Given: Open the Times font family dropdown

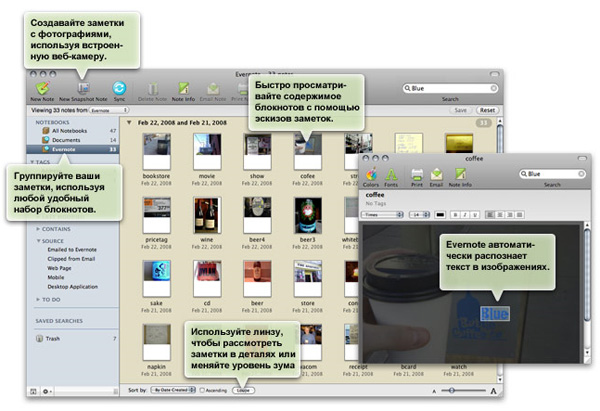Looking at the screenshot, I should (x=382, y=215).
